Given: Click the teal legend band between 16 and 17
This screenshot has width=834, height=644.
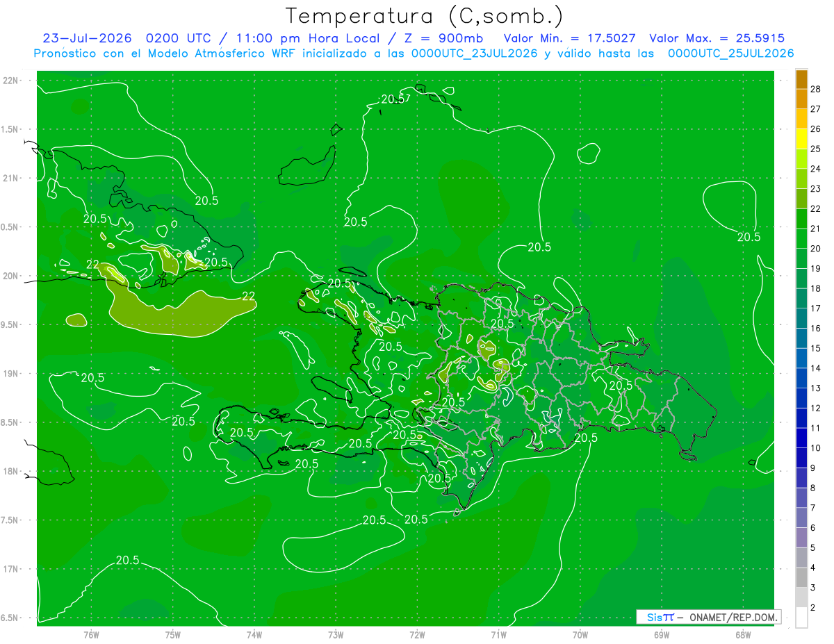Looking at the screenshot, I should [x=801, y=318].
